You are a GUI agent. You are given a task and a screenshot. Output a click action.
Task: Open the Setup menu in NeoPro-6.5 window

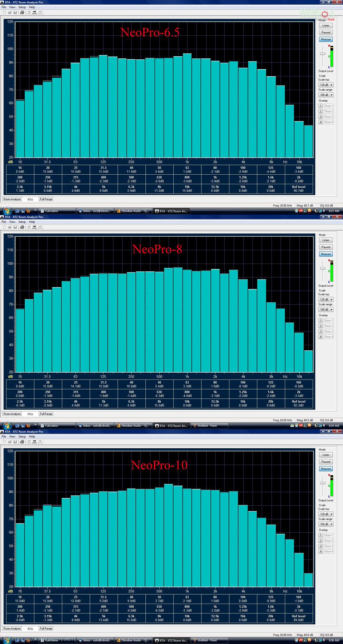(x=22, y=7)
